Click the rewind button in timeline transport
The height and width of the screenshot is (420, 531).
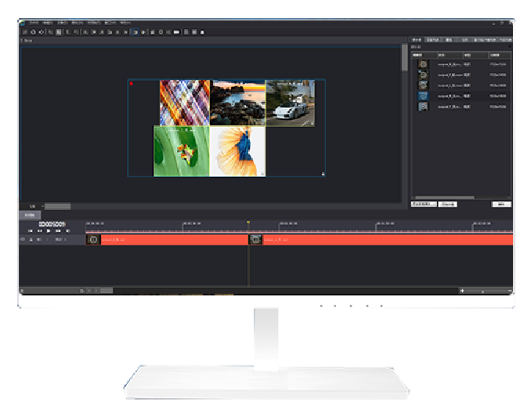[x=40, y=230]
